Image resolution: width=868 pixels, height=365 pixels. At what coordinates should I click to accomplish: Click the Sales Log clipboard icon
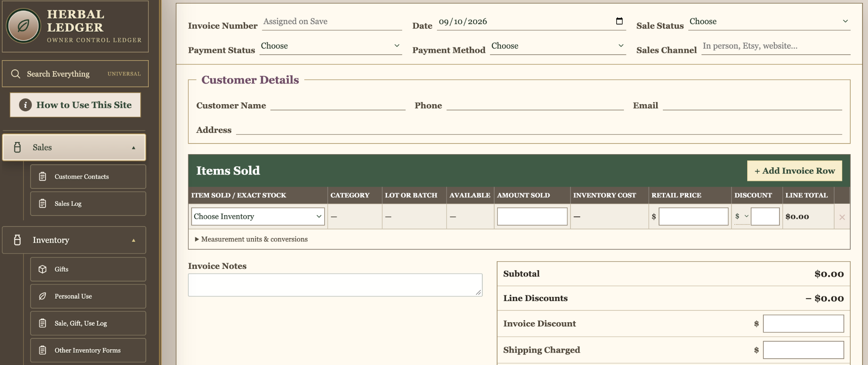point(42,204)
